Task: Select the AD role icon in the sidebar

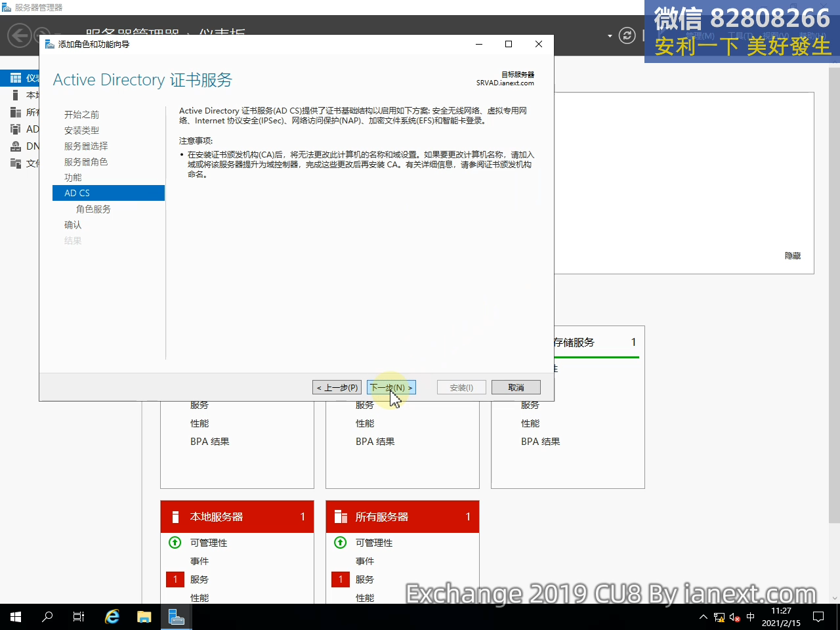Action: pyautogui.click(x=16, y=129)
